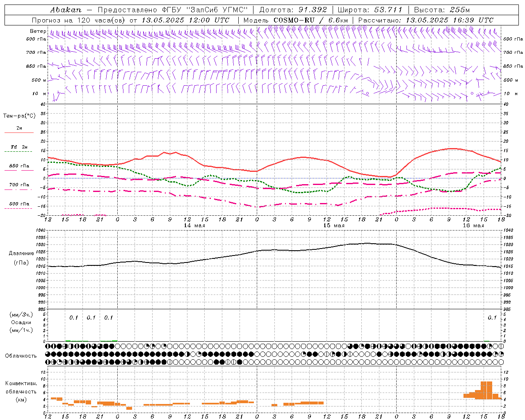The width and height of the screenshot is (525, 420).
Task: Click the "0.1" precipitation value on 16 мая
Action: [x=492, y=317]
